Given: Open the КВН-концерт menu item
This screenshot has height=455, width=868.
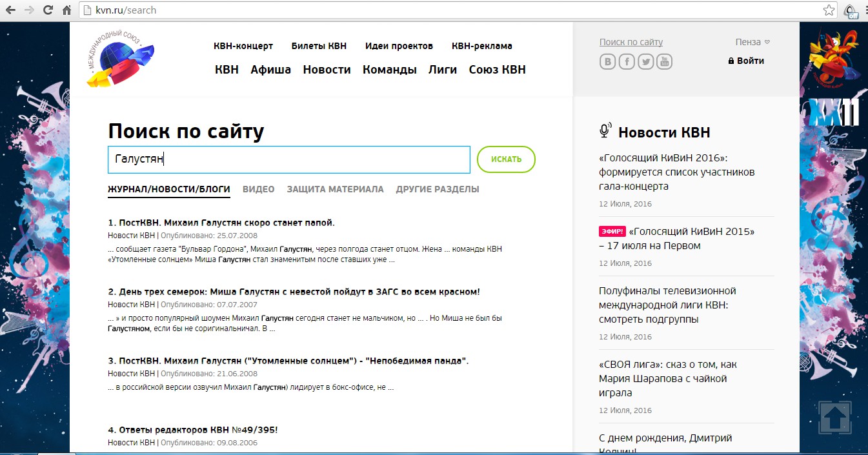Looking at the screenshot, I should click(x=243, y=46).
